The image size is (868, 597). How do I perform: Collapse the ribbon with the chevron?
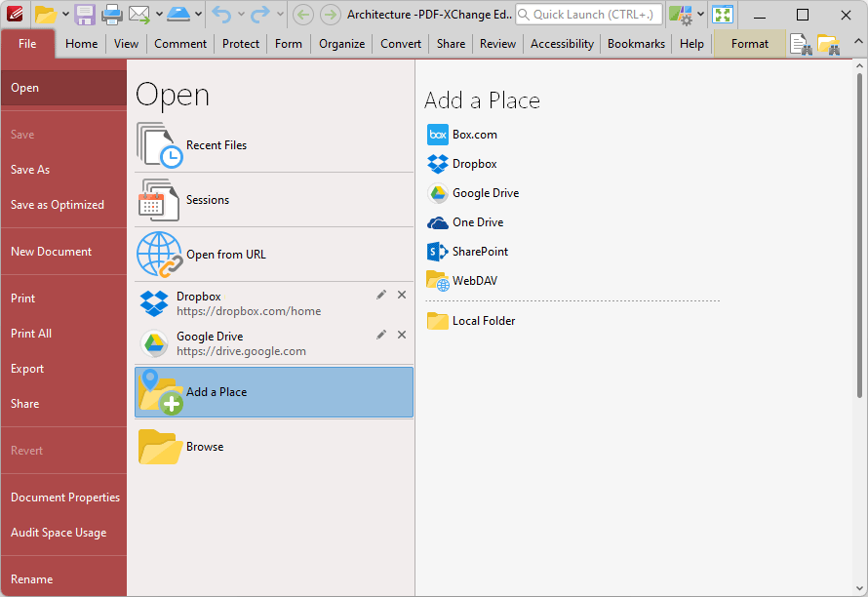click(x=858, y=42)
